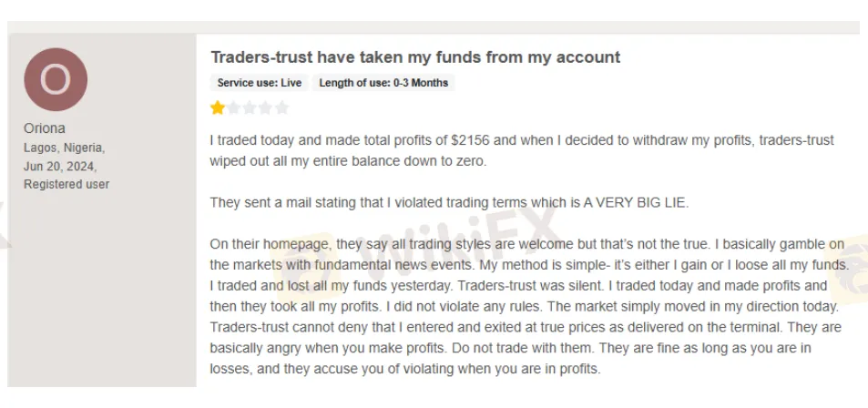Screen dimensions: 868x408
Task: Click the $2156 profit amount in the review
Action: coord(471,140)
